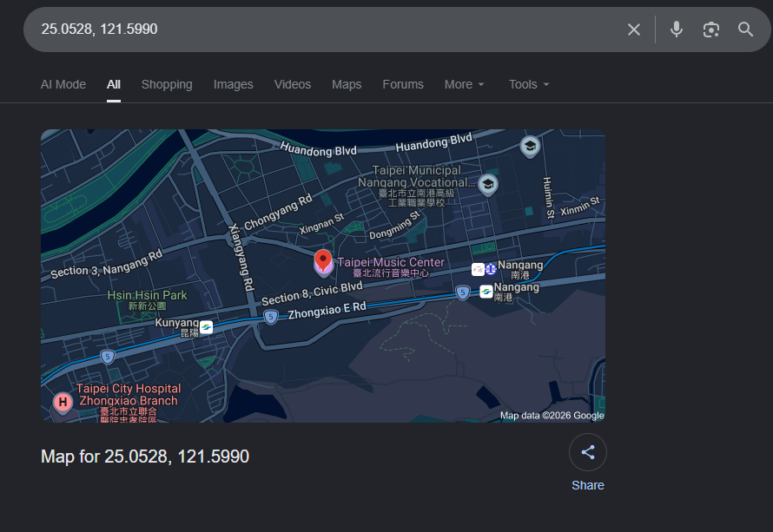Expand the Tools dropdown

[529, 84]
